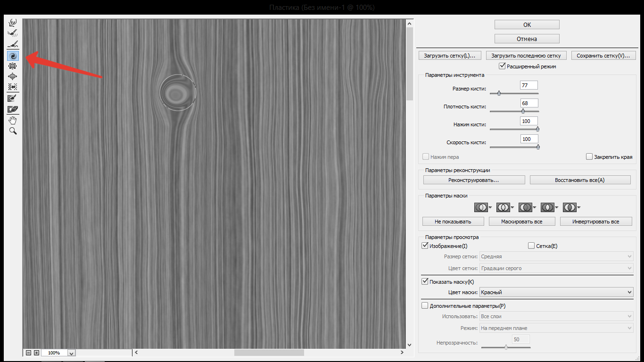Select the Push Left tool

click(13, 87)
